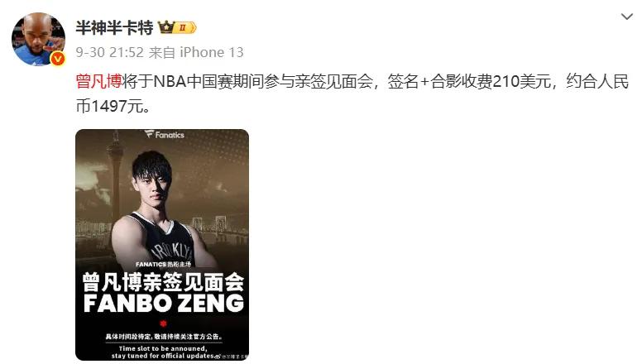Click the 曾凡博亲签见面会 title on poster
This screenshot has width=637, height=364.
[x=163, y=282]
